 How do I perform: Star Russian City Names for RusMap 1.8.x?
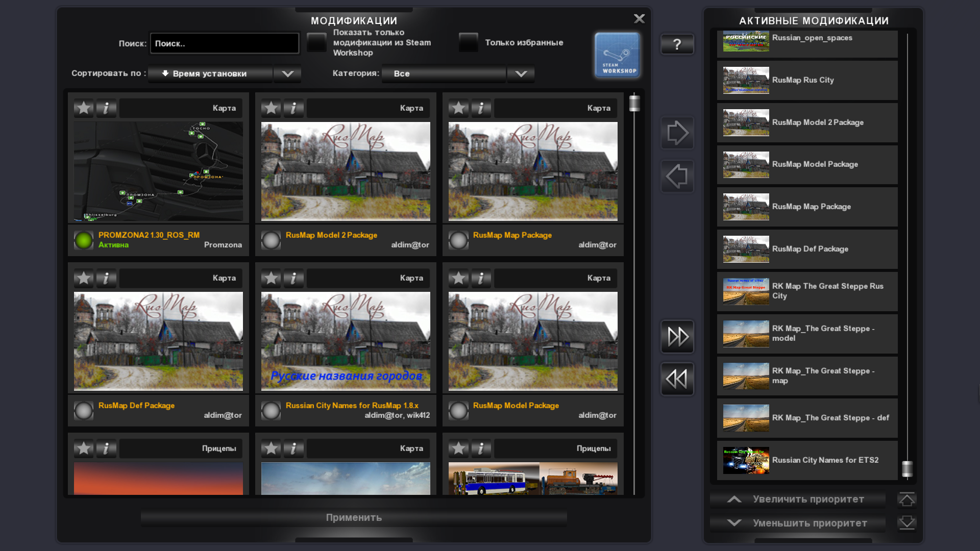click(x=271, y=278)
